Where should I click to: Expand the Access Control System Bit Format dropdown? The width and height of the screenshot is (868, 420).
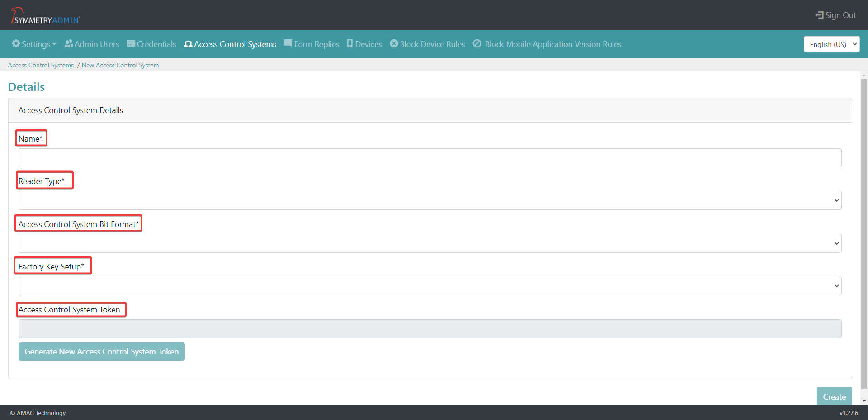(x=430, y=243)
